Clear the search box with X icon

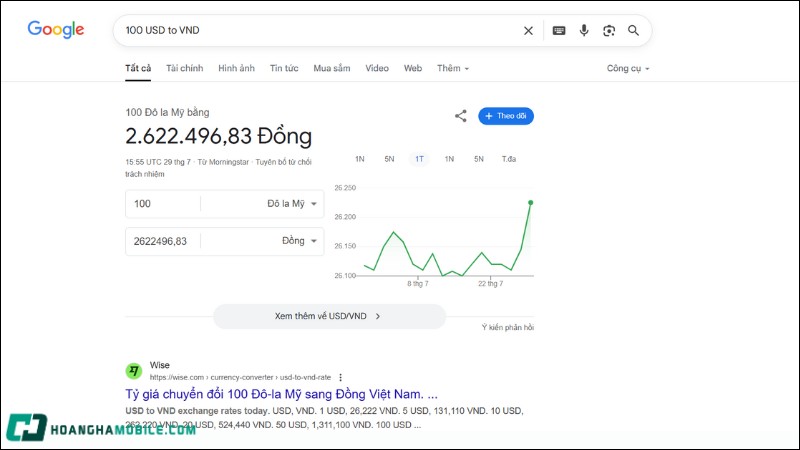coord(528,31)
